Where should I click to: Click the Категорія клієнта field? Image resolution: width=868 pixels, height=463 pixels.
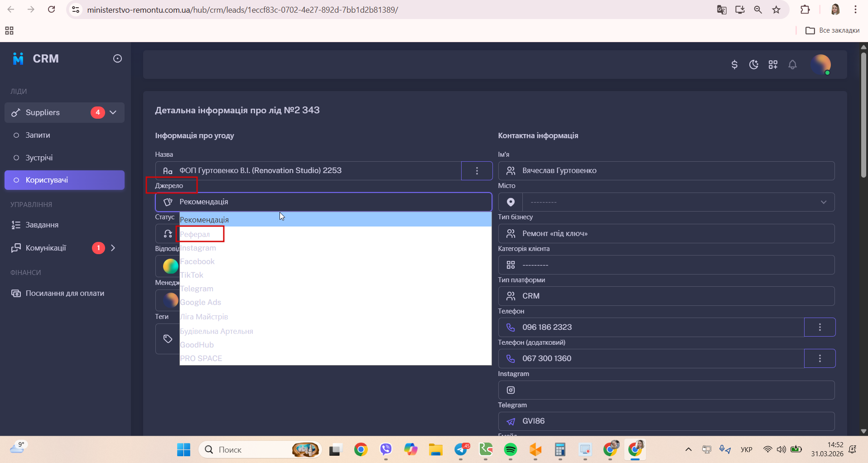coord(666,265)
